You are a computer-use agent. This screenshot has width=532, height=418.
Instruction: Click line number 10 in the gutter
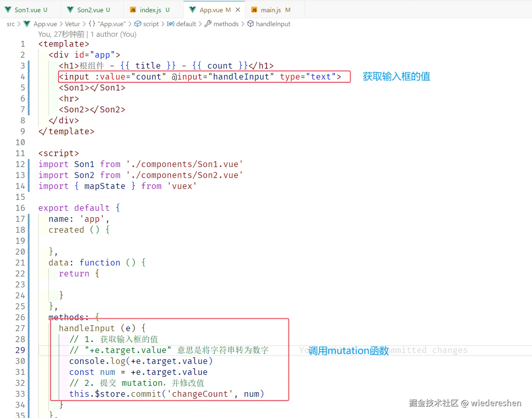point(20,143)
